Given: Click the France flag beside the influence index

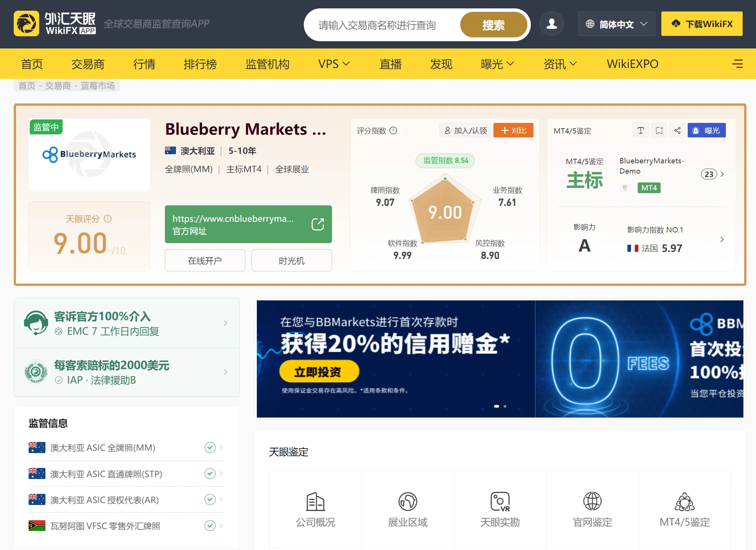Looking at the screenshot, I should point(633,248).
